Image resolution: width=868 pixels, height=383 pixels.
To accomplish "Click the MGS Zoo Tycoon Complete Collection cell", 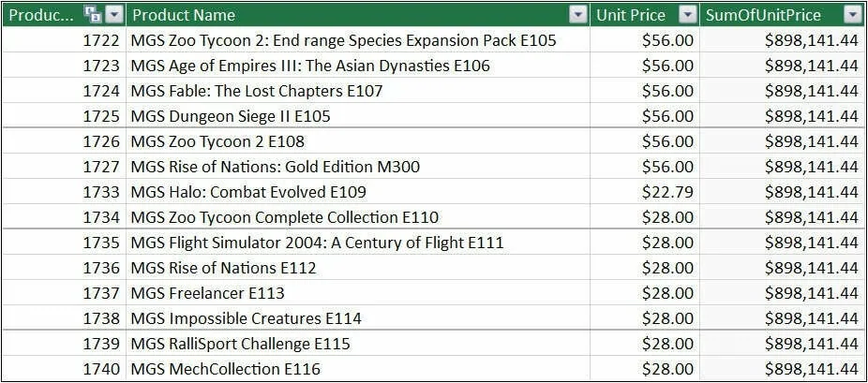I will click(x=284, y=217).
